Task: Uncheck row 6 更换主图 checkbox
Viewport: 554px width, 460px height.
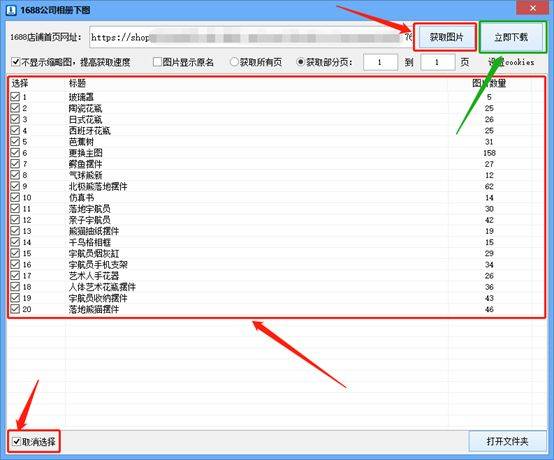Action: [15, 153]
